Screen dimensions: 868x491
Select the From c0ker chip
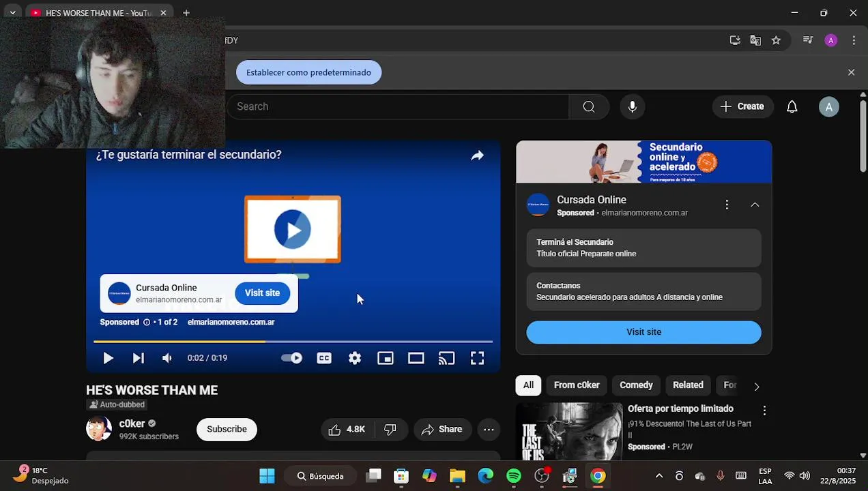[x=577, y=385]
